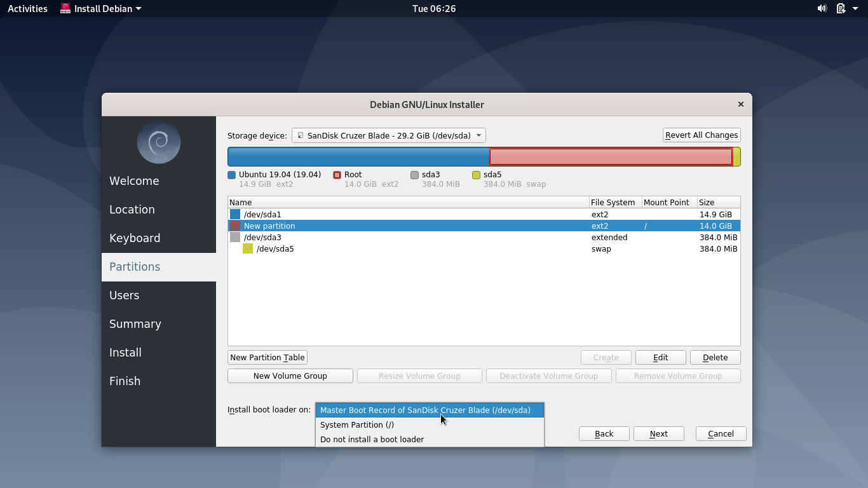The width and height of the screenshot is (868, 488).
Task: Open the Install Debian app menu
Action: tap(101, 9)
